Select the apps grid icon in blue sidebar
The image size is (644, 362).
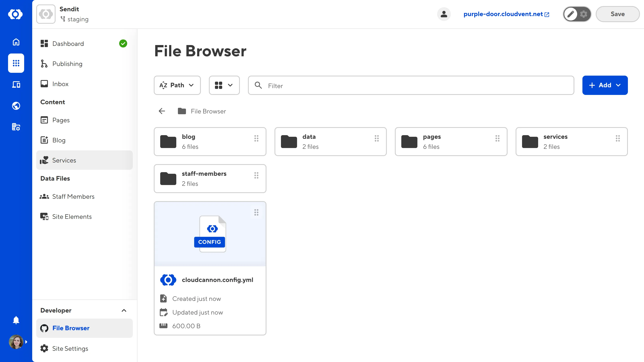click(16, 63)
